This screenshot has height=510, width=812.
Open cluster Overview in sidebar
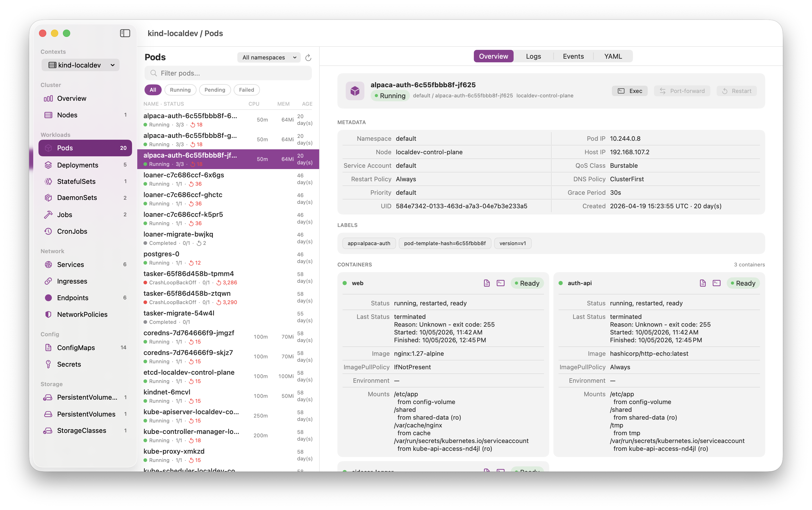tap(85, 98)
